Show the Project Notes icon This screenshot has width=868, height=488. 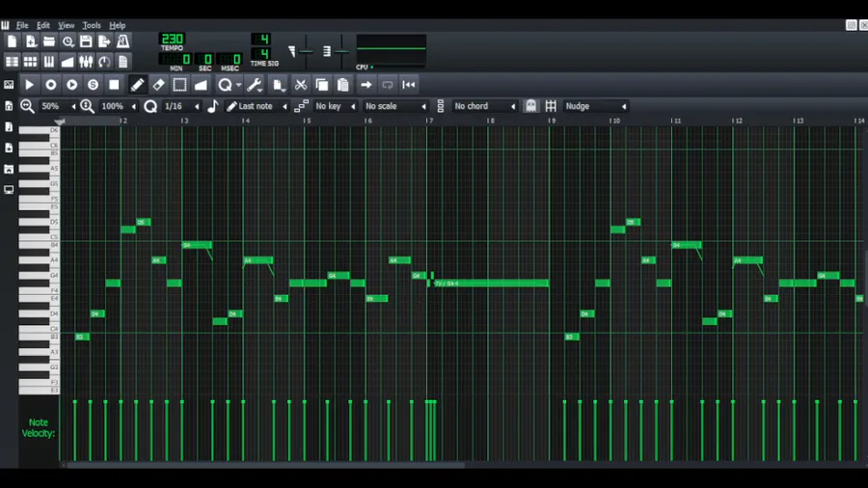pyautogui.click(x=122, y=62)
